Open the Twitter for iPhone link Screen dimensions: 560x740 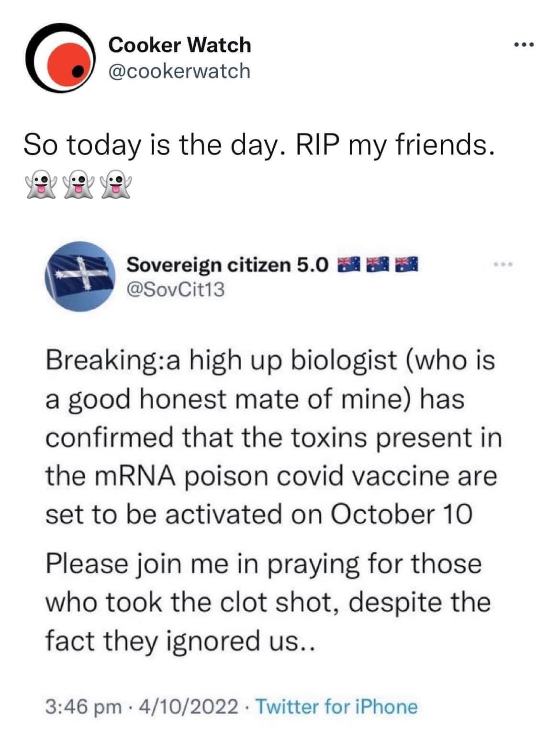click(337, 706)
